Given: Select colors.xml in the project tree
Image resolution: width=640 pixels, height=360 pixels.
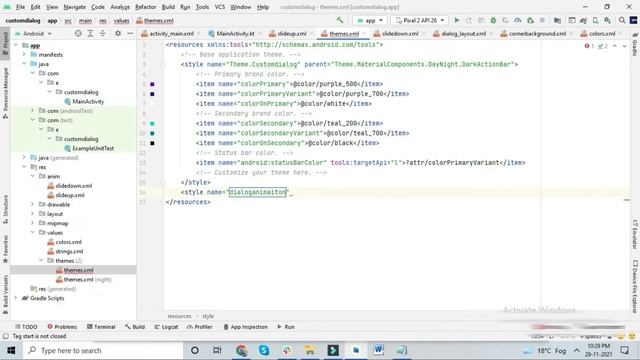Looking at the screenshot, I should 65,242.
